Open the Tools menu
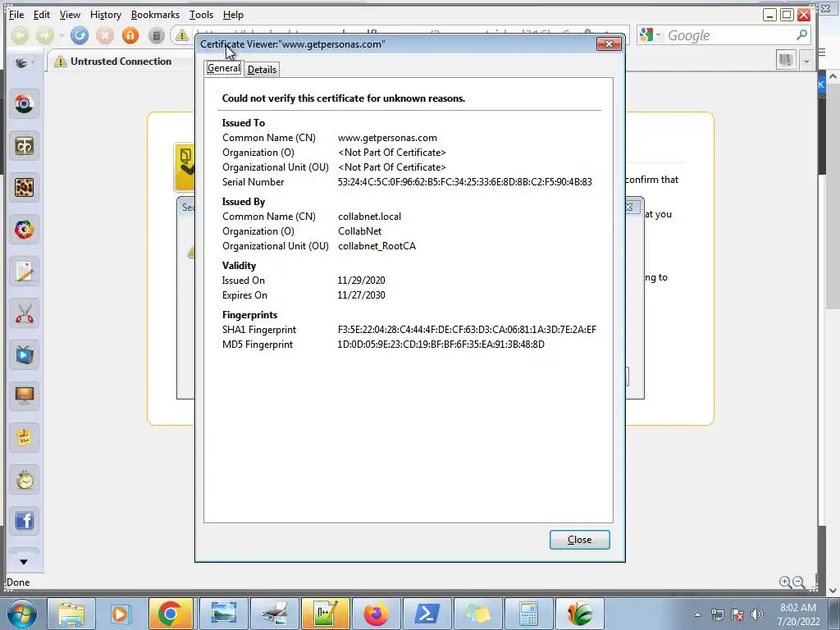The height and width of the screenshot is (630, 840). click(x=201, y=15)
